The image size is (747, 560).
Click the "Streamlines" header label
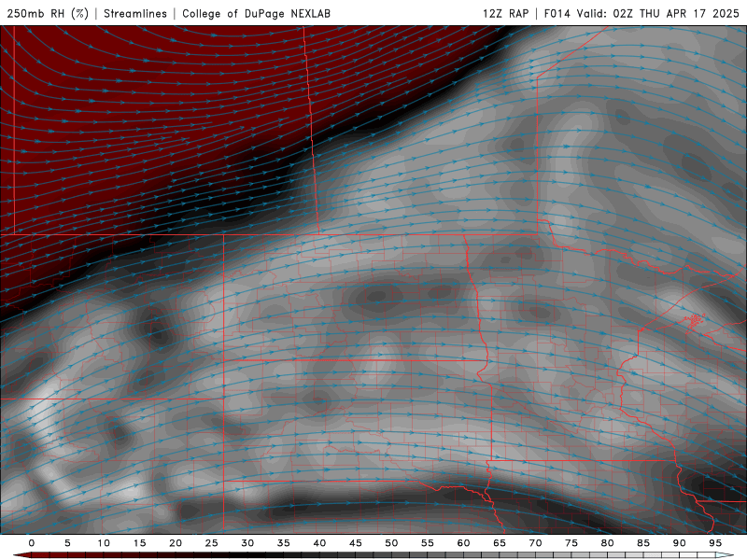(x=135, y=13)
